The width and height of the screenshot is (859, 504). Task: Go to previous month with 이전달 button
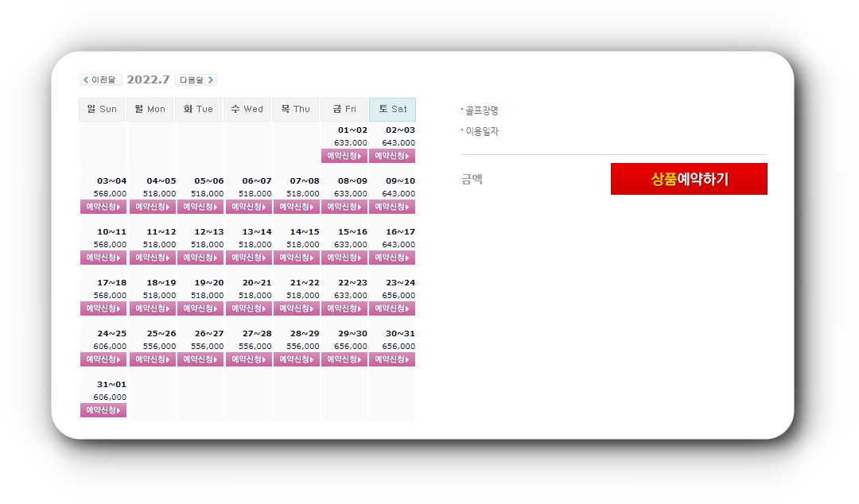101,80
